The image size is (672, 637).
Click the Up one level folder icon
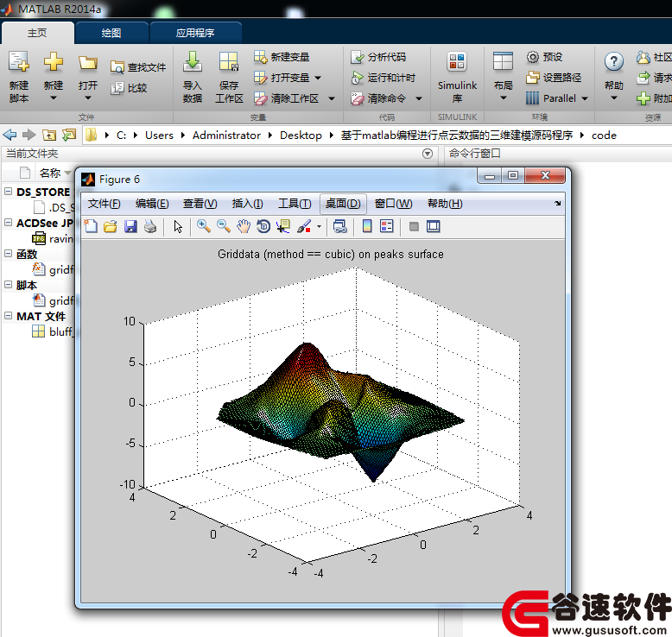coord(49,136)
